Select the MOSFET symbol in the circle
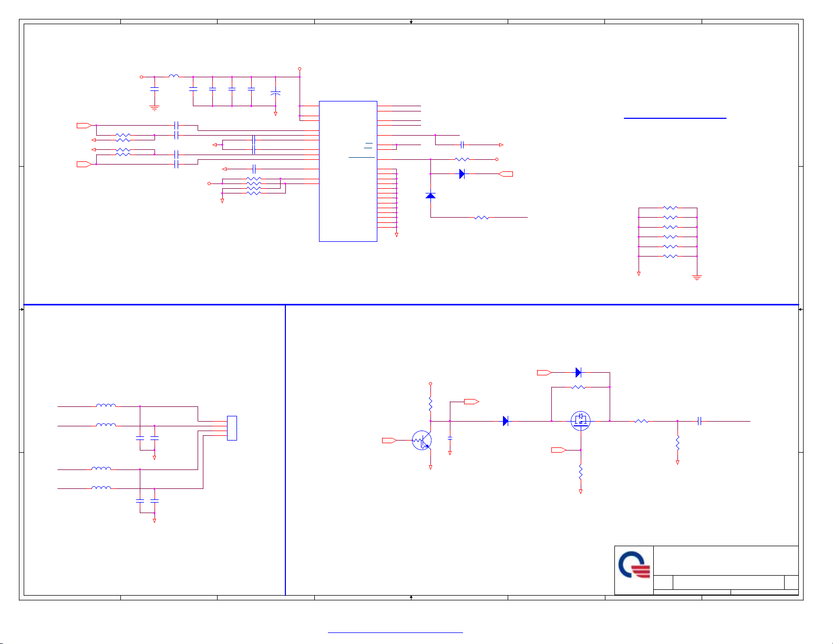 click(580, 421)
